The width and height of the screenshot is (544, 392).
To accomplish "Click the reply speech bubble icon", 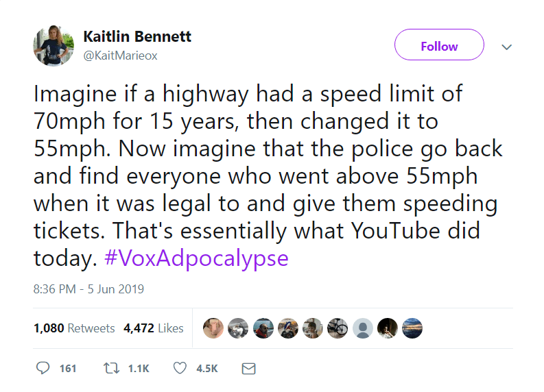I will click(x=43, y=369).
